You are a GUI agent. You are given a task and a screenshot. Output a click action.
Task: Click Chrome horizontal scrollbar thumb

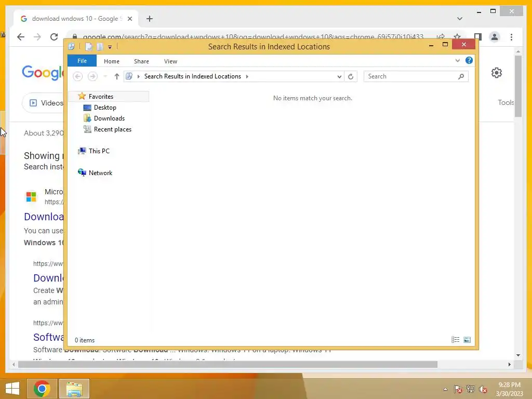click(x=228, y=364)
